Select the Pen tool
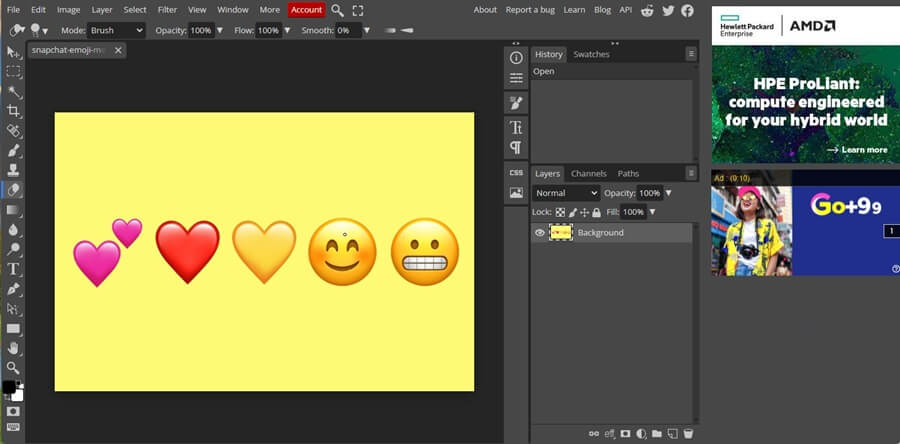The width and height of the screenshot is (900, 444). pyautogui.click(x=13, y=289)
